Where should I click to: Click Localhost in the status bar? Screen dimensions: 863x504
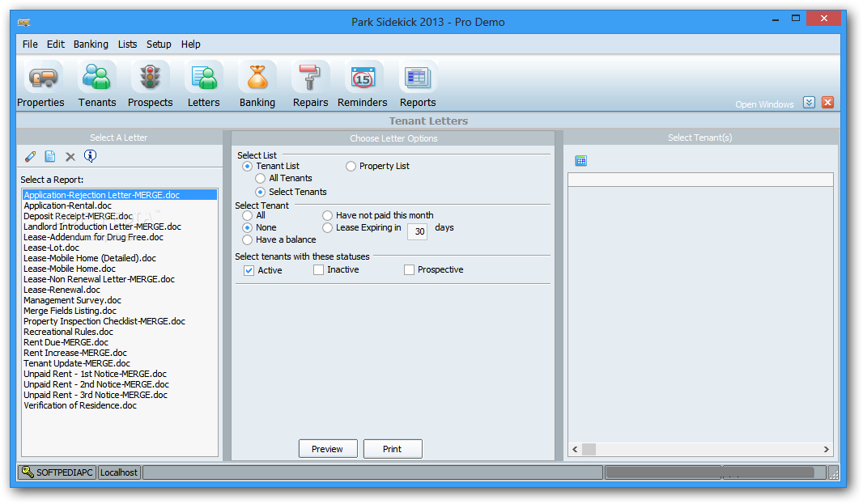tap(119, 472)
